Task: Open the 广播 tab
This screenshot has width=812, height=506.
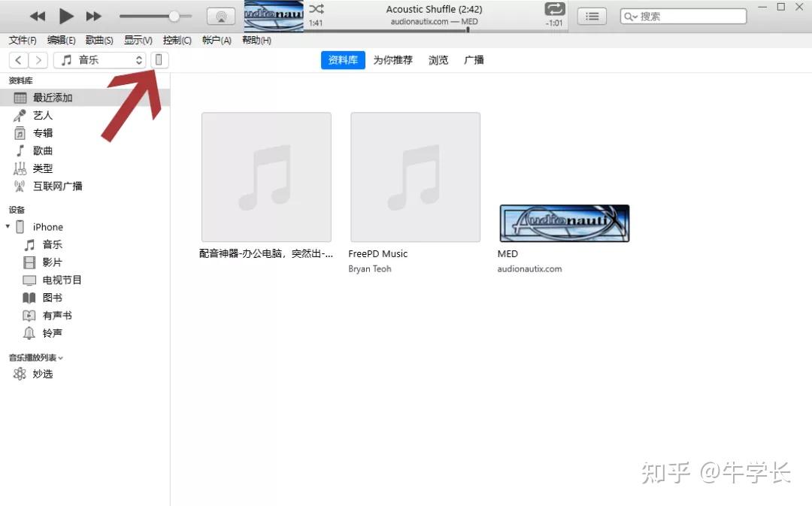Action: (x=474, y=60)
